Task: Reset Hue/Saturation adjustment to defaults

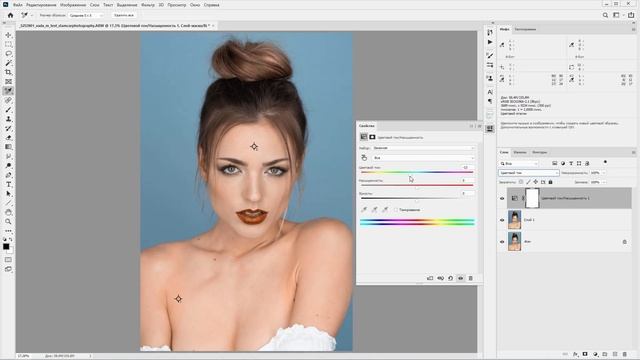Action: pyautogui.click(x=451, y=278)
